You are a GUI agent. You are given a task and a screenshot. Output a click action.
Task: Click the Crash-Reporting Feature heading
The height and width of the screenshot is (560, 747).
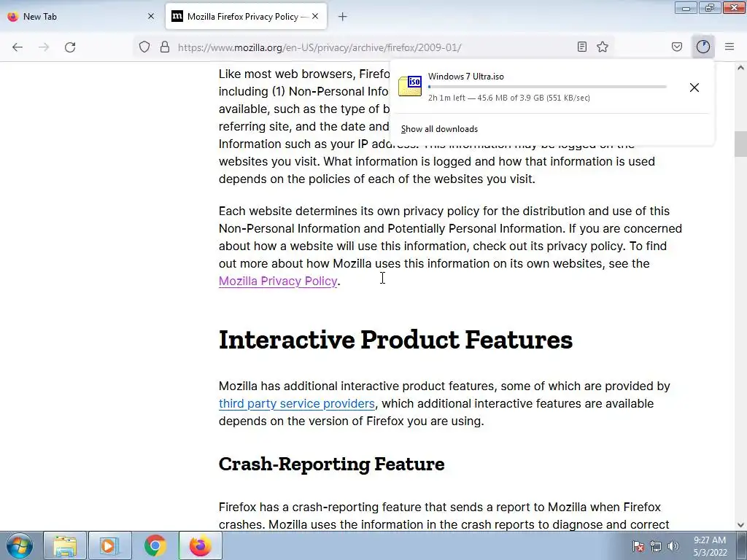click(332, 464)
